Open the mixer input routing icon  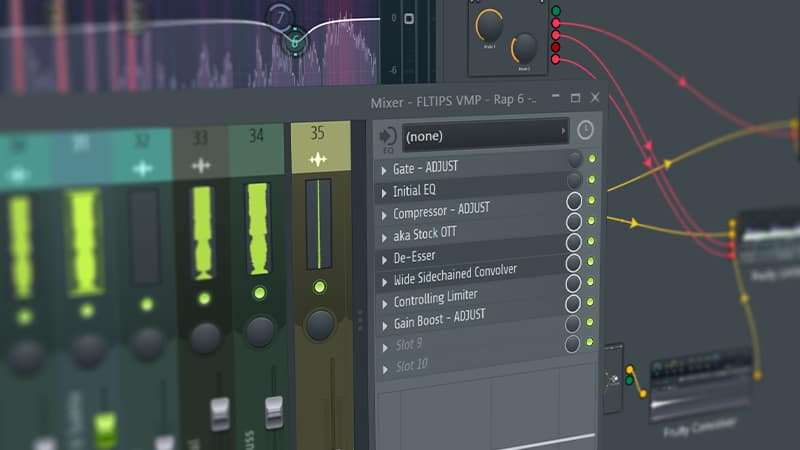point(388,136)
